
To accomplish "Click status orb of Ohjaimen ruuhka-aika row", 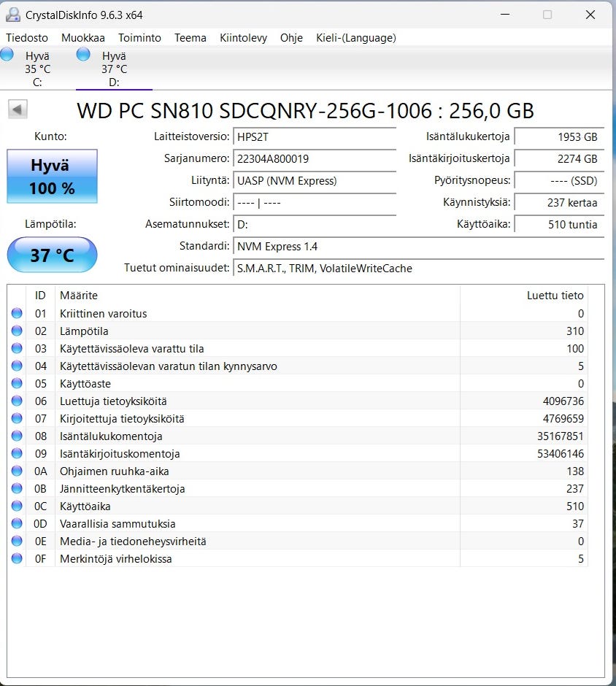I will pyautogui.click(x=17, y=471).
